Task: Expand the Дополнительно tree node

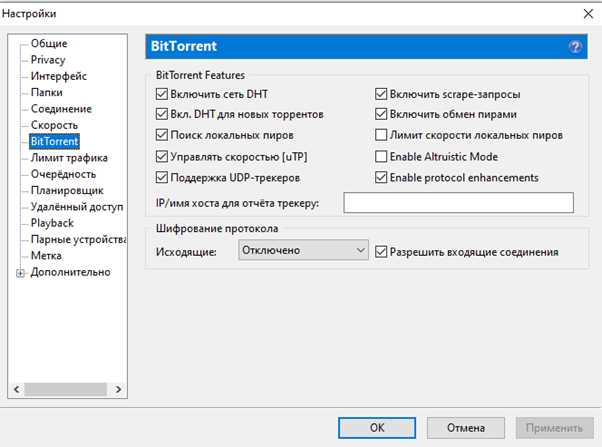Action: pos(20,273)
